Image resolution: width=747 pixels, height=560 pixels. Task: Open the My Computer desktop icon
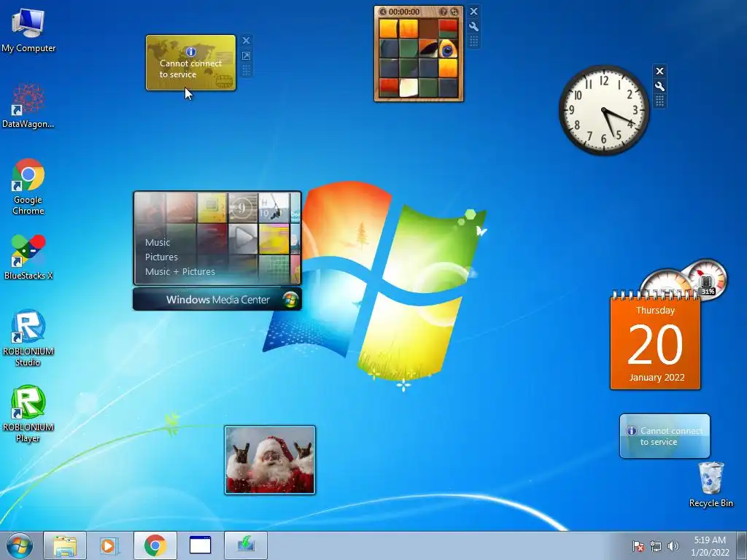click(28, 30)
